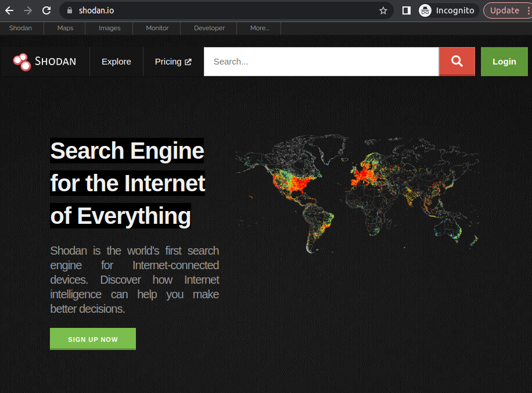Open the Pricing external link
532x393 pixels.
pyautogui.click(x=173, y=62)
